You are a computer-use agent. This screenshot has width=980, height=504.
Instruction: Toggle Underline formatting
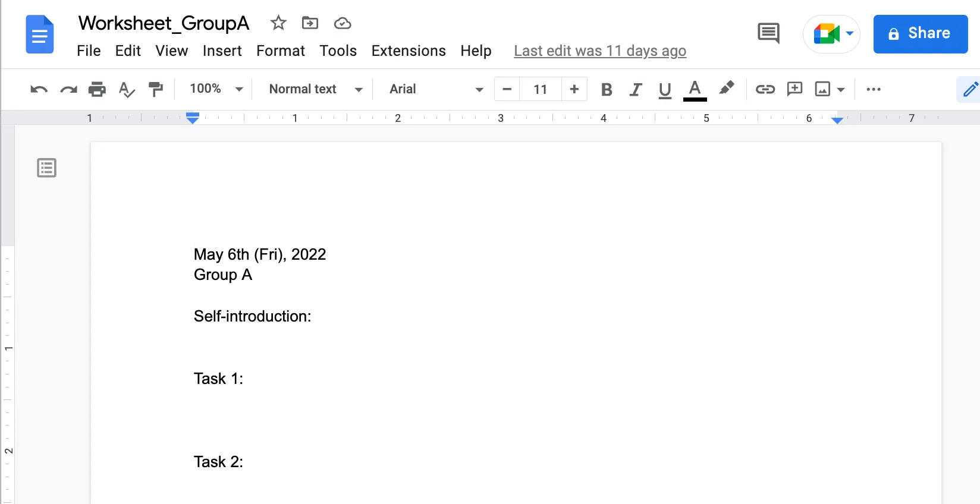665,89
